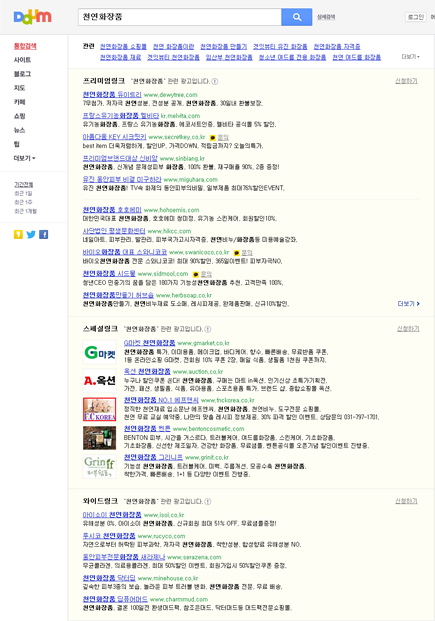The height and width of the screenshot is (621, 435).
Task: Click related search 천연화장품 만들기
Action: (x=223, y=47)
